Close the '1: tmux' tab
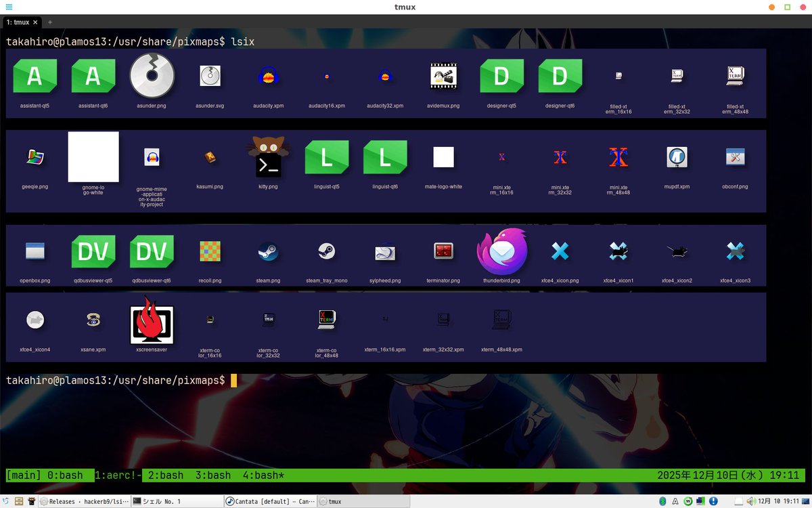The image size is (812, 508). [36, 22]
